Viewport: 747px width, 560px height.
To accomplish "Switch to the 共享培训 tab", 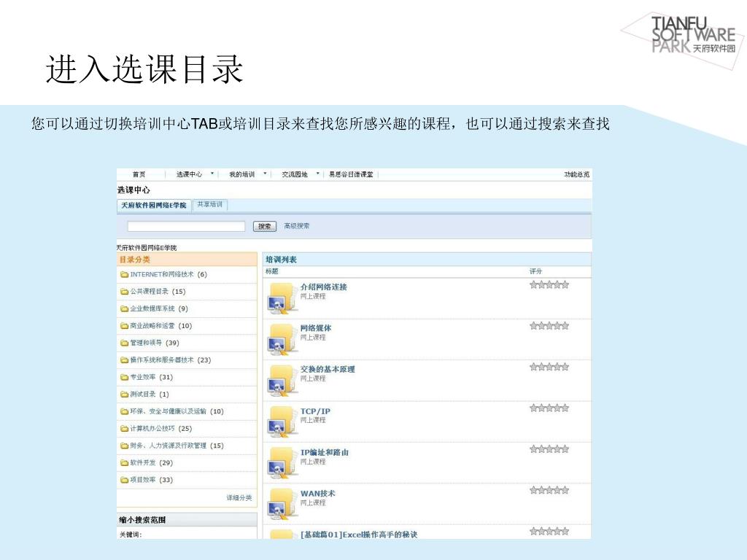I will pos(210,205).
